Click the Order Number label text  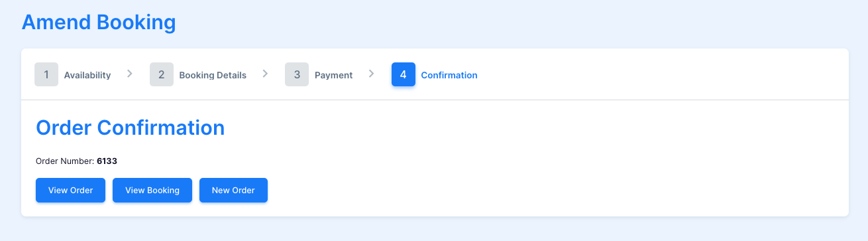pos(65,161)
